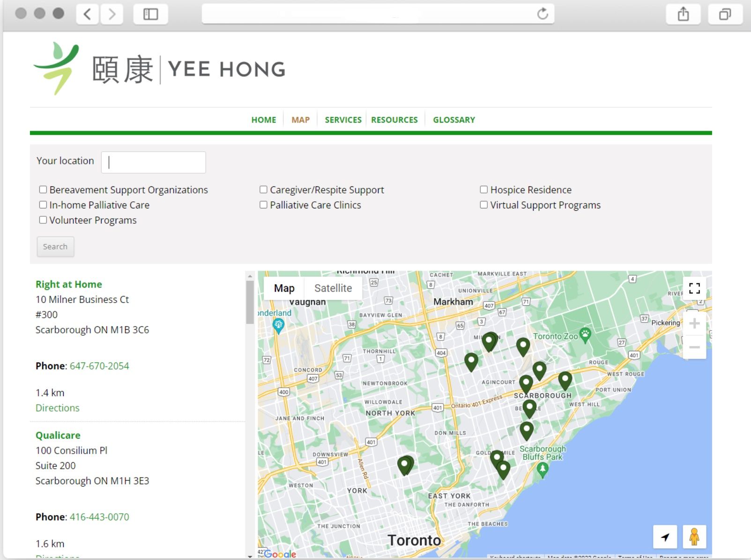Image resolution: width=751 pixels, height=560 pixels.
Task: Reload the page using the refresh icon
Action: (543, 14)
